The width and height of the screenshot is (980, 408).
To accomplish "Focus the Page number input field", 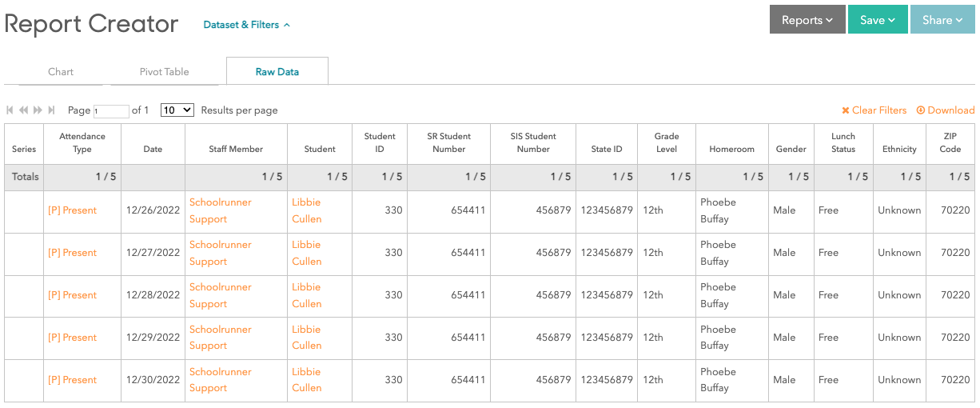I will pyautogui.click(x=111, y=111).
